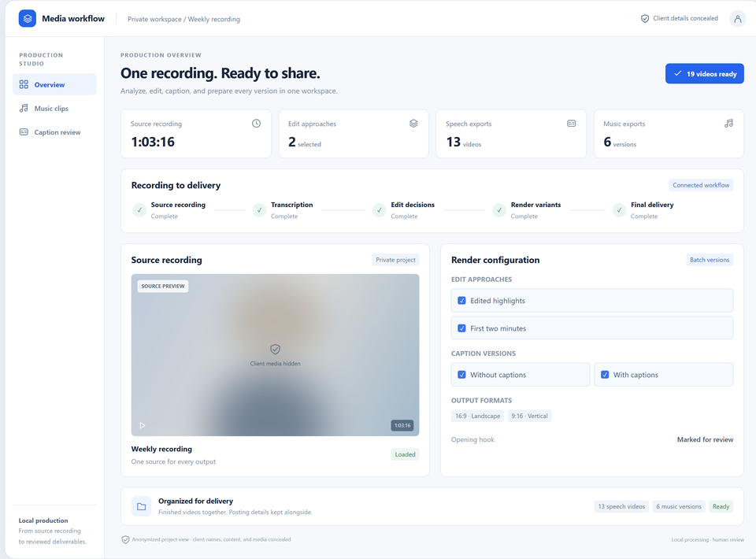The height and width of the screenshot is (559, 756).
Task: Click the Connected workflow badge
Action: pos(701,185)
